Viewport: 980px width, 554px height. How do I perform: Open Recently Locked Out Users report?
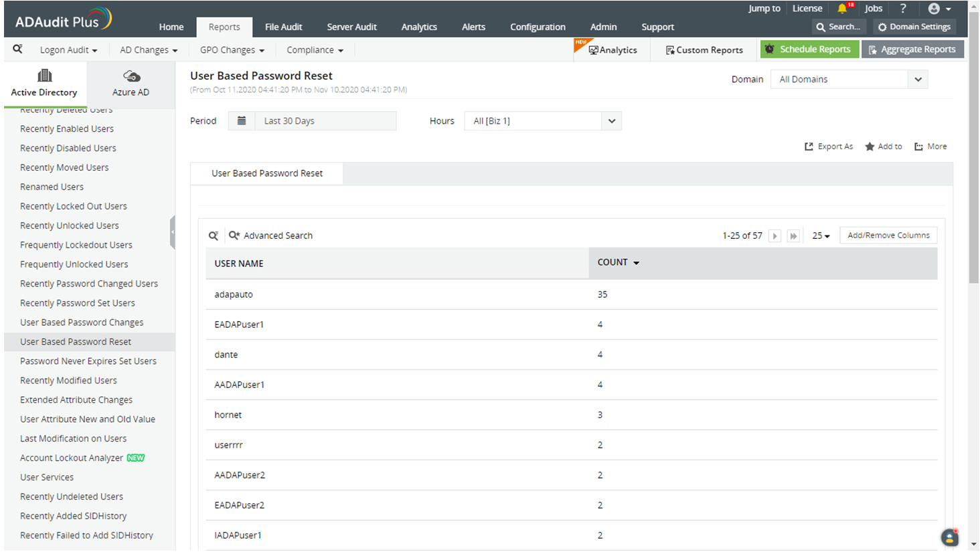pos(74,206)
